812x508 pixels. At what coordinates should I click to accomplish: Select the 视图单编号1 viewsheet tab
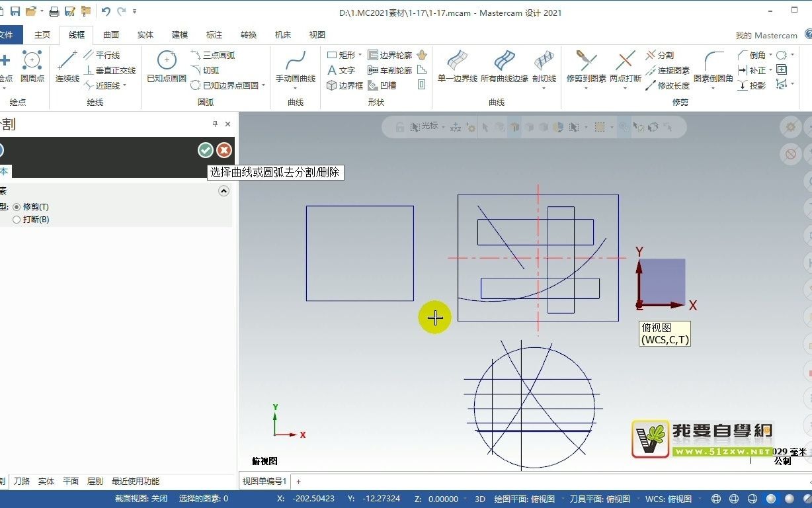[264, 482]
